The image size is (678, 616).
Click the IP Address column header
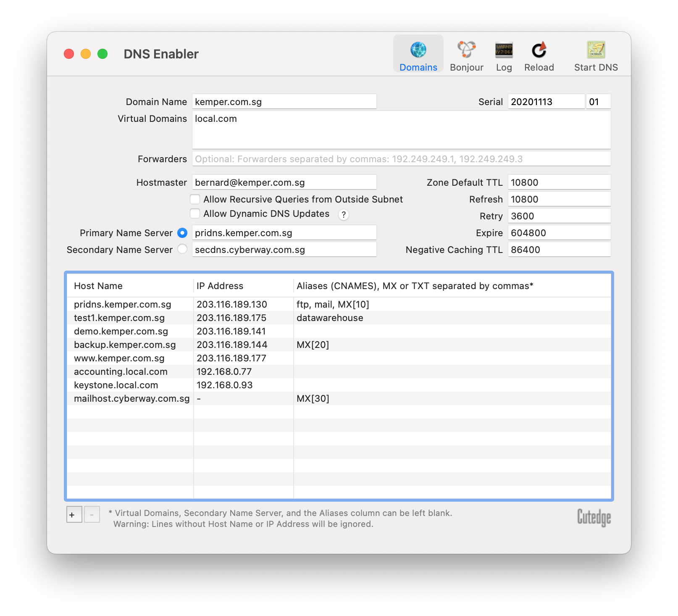pyautogui.click(x=220, y=286)
